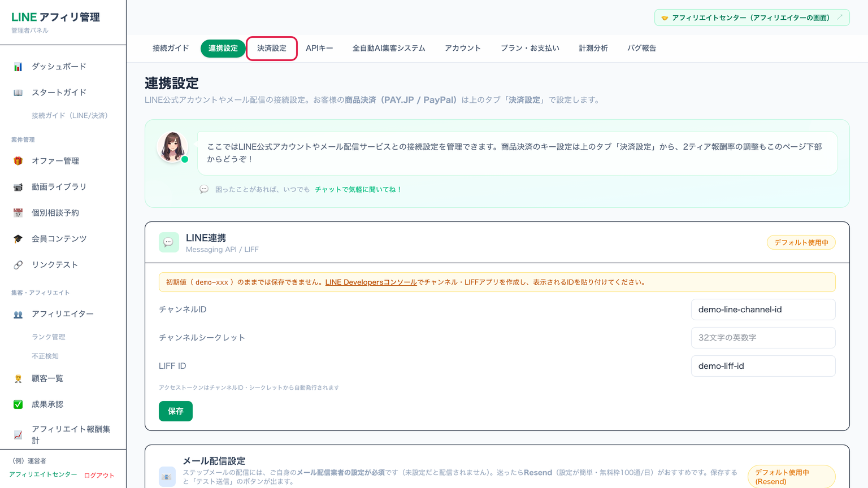Click the 個別相談予約 calendar icon
This screenshot has height=488, width=868.
(18, 213)
